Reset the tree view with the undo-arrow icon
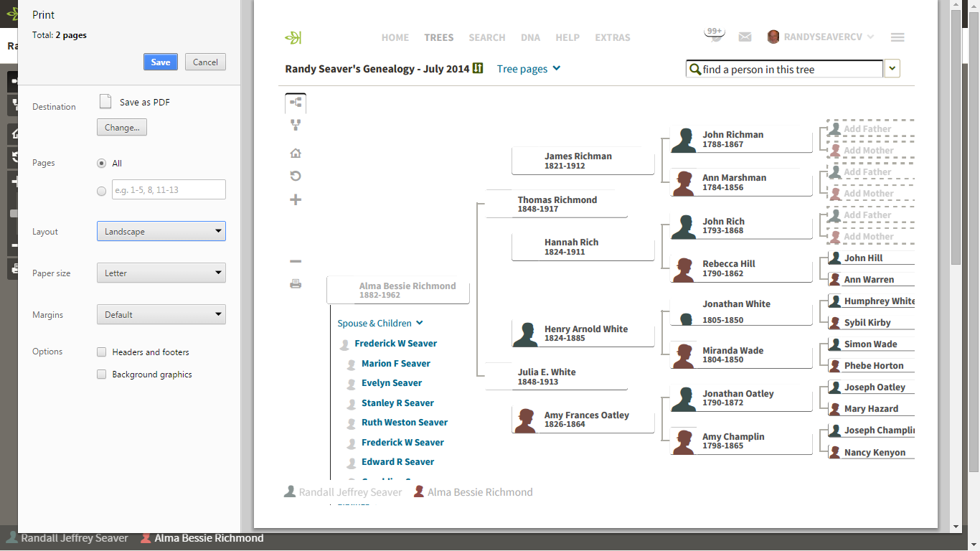This screenshot has width=980, height=551. tap(296, 176)
